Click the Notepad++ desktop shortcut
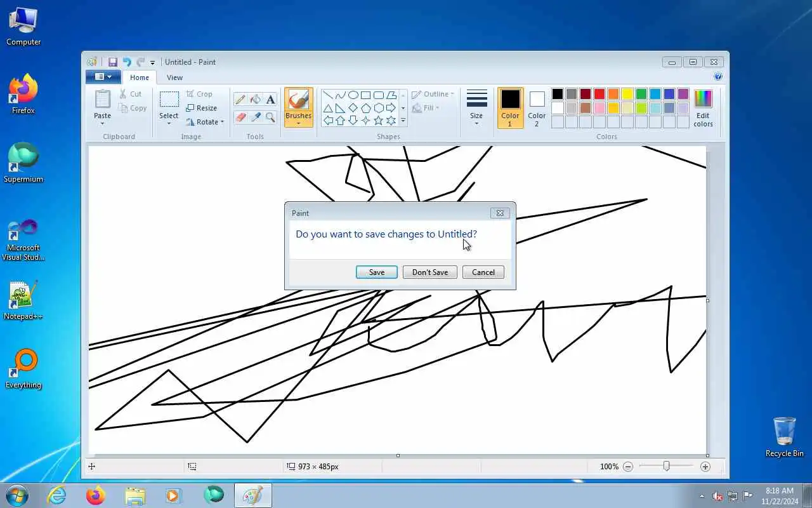Image resolution: width=812 pixels, height=508 pixels. click(23, 300)
